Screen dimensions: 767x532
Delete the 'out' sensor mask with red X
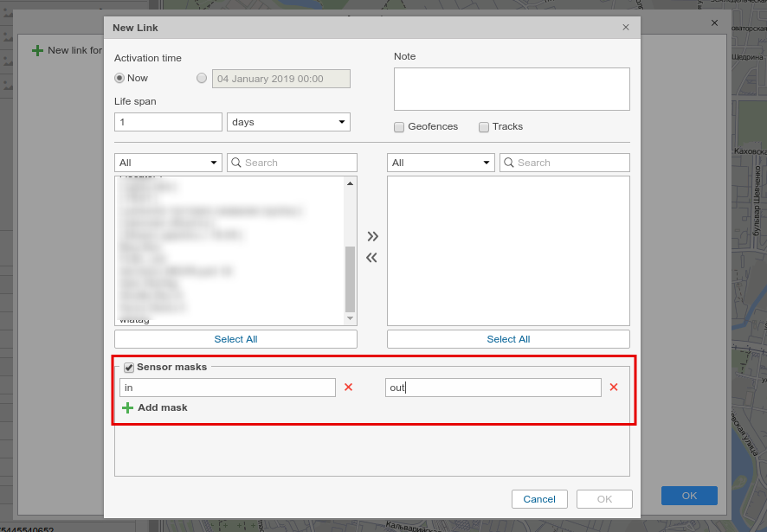[x=614, y=388]
